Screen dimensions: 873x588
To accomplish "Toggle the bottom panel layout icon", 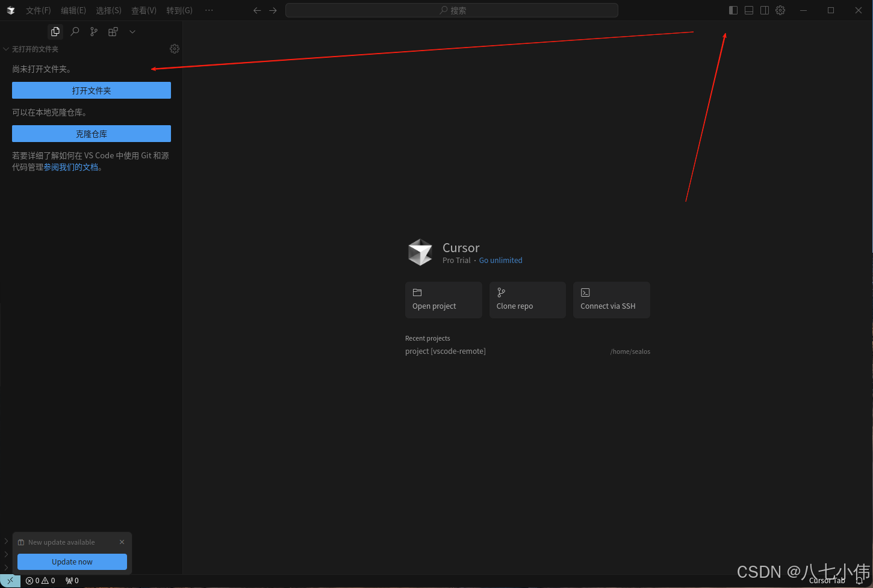I will coord(749,10).
